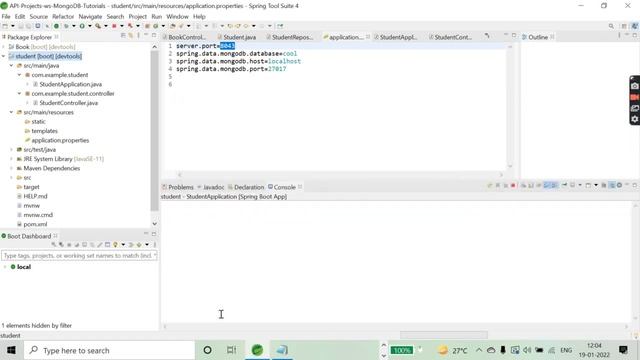Click the green Run button in main toolbar
The image size is (640, 360).
tap(82, 26)
